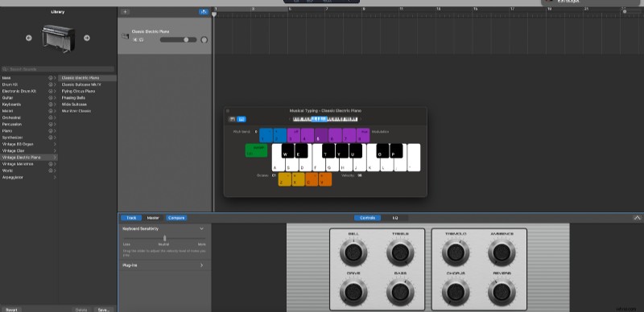
Task: Add a new track with plus button
Action: coord(126,12)
